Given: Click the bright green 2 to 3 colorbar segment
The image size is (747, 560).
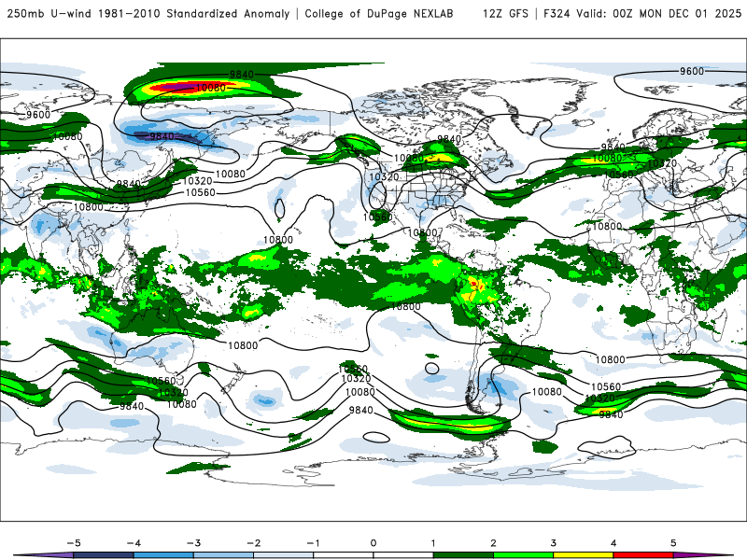Looking at the screenshot, I should pos(523,555).
